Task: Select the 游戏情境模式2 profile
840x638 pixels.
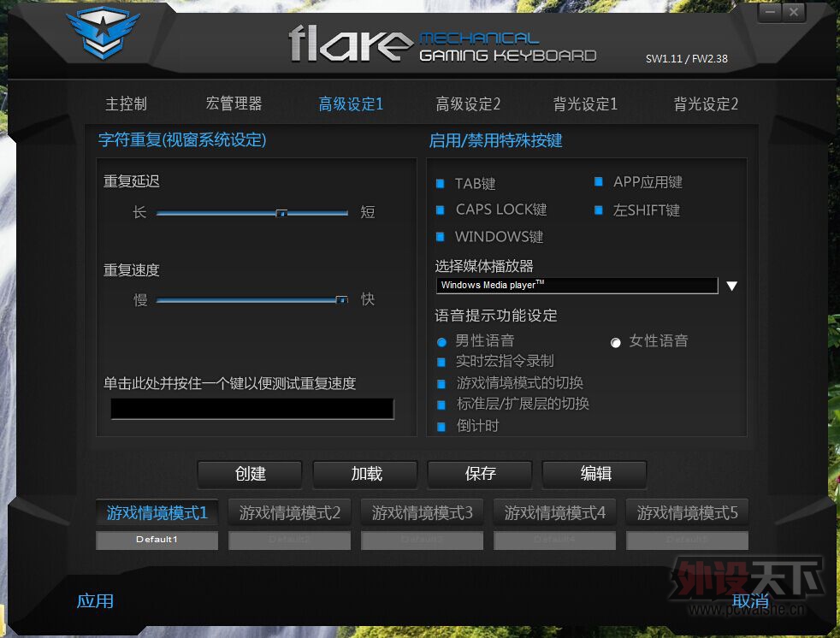Action: click(x=289, y=512)
